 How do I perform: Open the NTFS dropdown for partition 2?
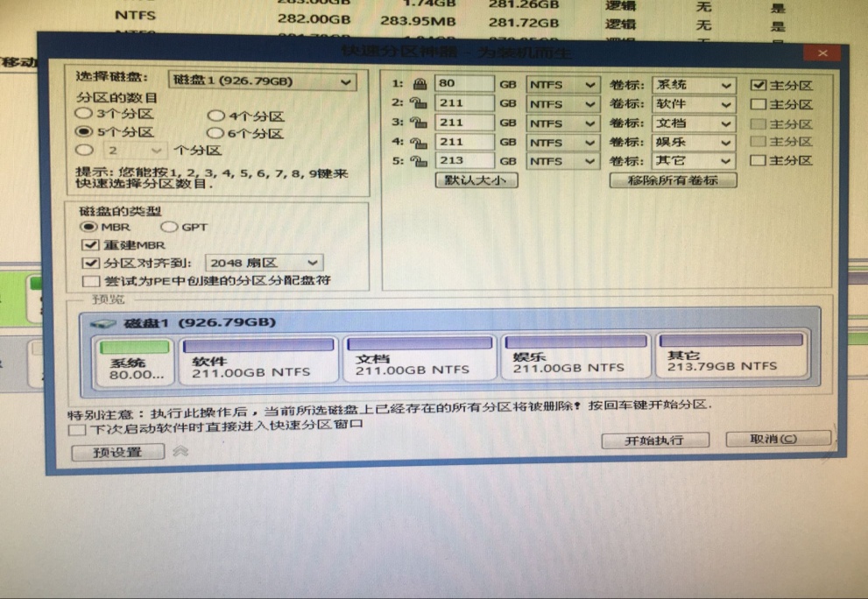[562, 104]
